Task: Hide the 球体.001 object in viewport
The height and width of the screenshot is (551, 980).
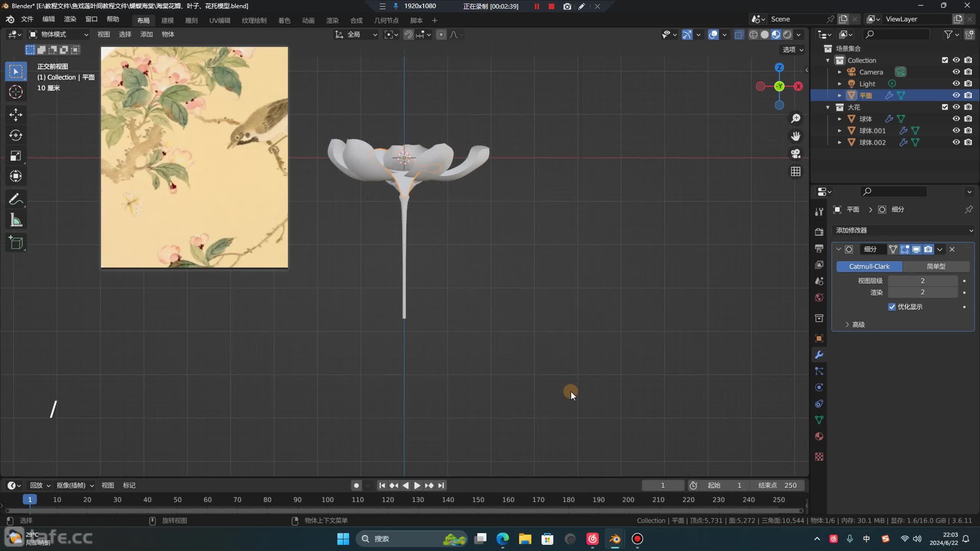Action: tap(956, 130)
